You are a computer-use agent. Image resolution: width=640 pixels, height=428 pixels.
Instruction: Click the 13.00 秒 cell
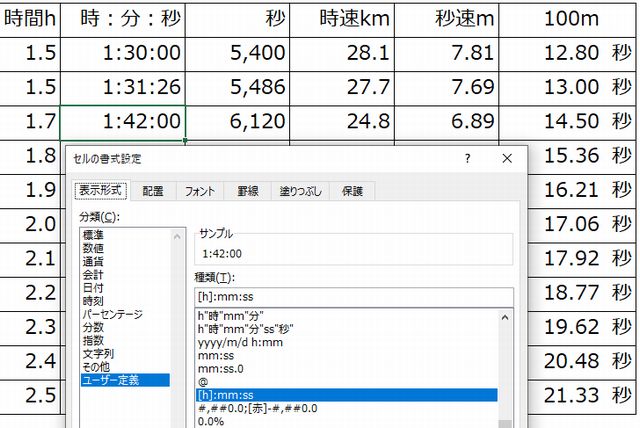point(567,89)
